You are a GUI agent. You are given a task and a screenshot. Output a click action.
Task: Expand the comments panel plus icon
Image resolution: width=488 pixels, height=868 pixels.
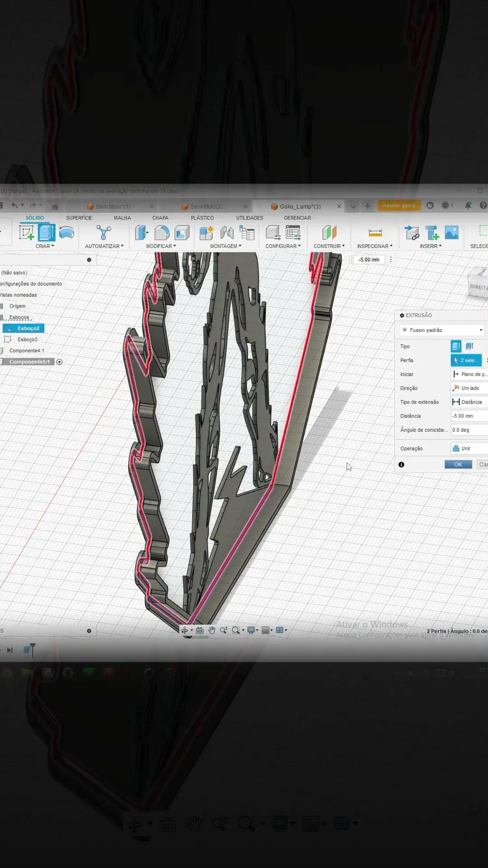pyautogui.click(x=89, y=631)
